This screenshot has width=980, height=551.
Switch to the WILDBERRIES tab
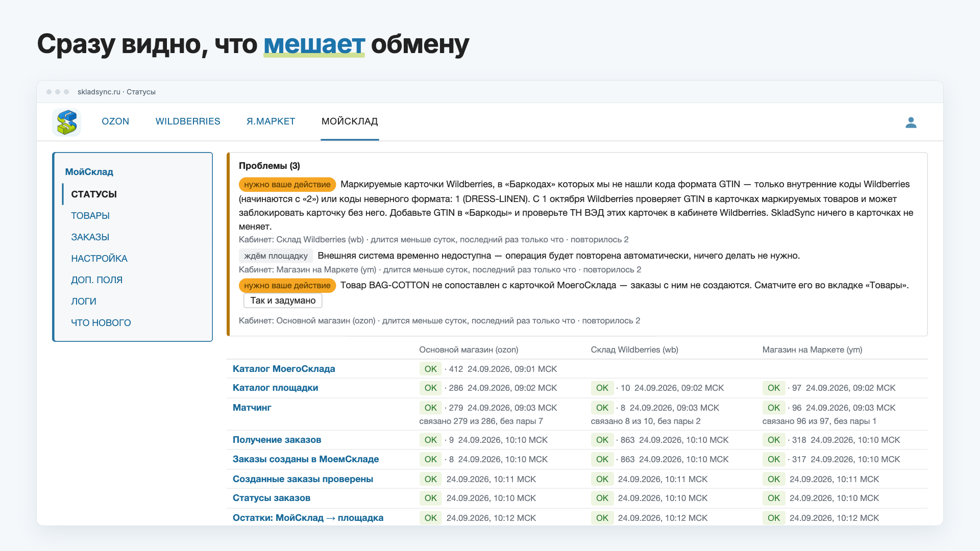point(188,121)
